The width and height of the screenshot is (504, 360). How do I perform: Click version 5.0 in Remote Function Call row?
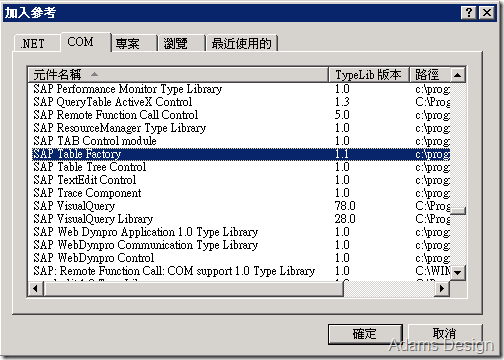342,115
